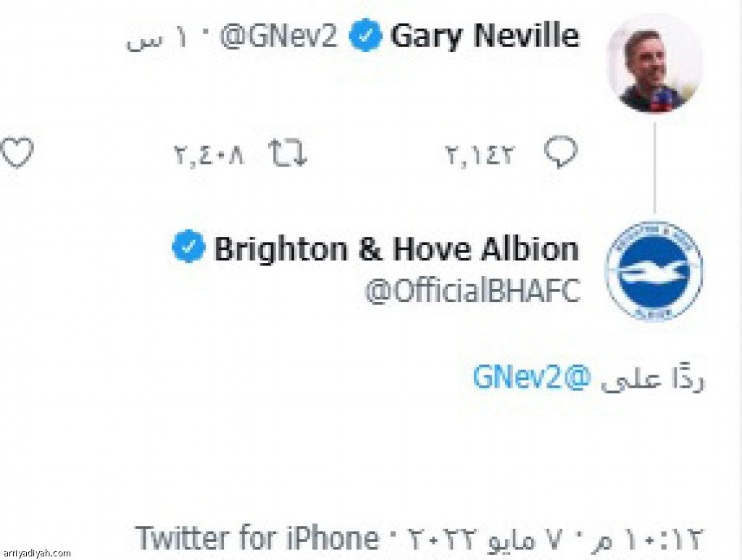Open Brighton & Hove Albion club crest avatar
Viewport: 742px width, 560px height.
654,271
